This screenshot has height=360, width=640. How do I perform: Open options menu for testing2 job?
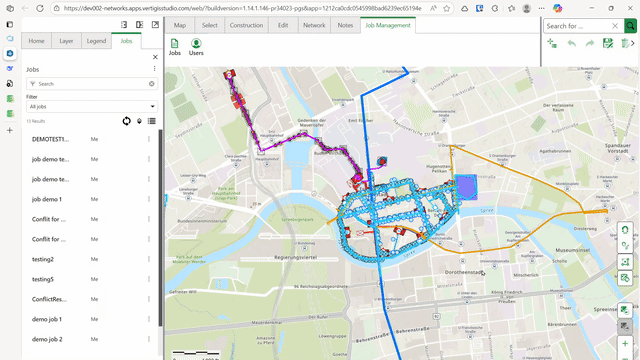click(x=149, y=259)
